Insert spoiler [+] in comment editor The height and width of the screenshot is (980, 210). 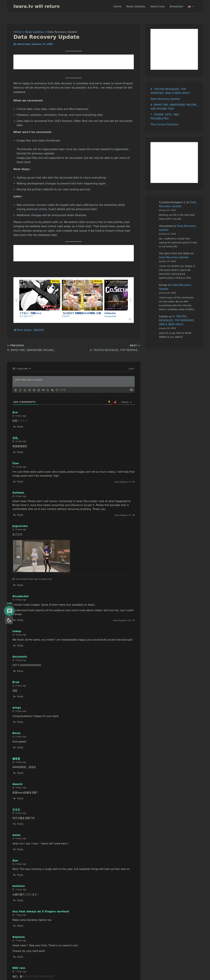[63, 390]
